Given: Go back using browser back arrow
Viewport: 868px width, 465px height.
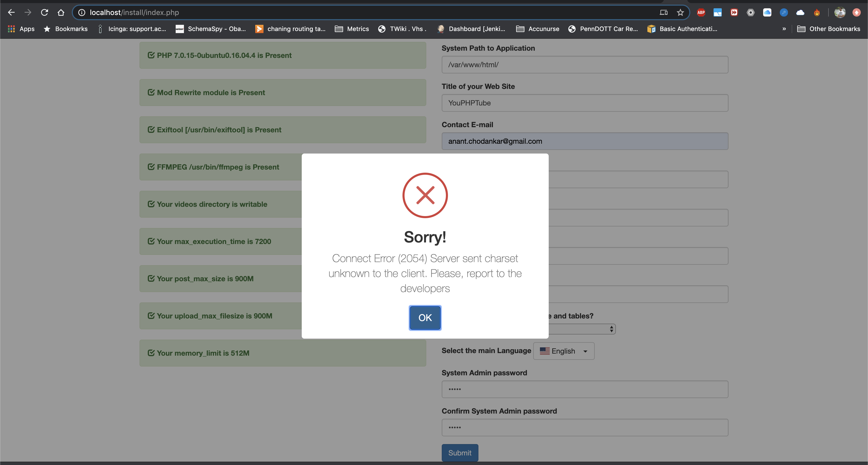Looking at the screenshot, I should coord(11,12).
